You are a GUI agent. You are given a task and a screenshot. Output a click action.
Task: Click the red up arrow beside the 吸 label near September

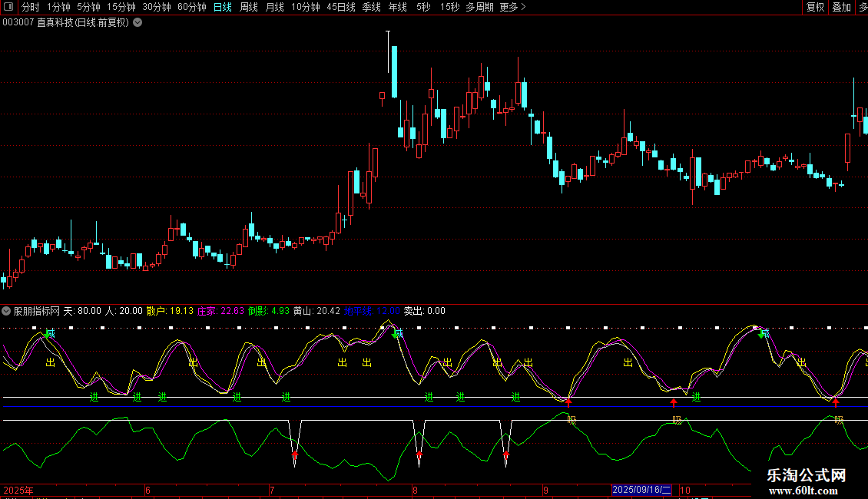pyautogui.click(x=568, y=402)
